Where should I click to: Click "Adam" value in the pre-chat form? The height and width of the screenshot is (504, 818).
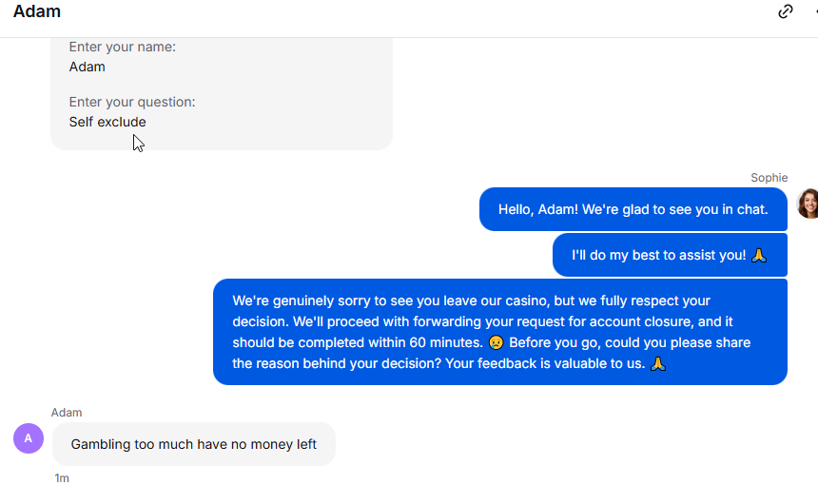click(88, 67)
